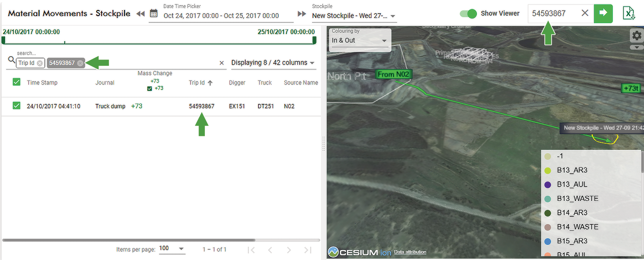
Task: Select the B13_AR3 legend swatch
Action: coord(548,170)
